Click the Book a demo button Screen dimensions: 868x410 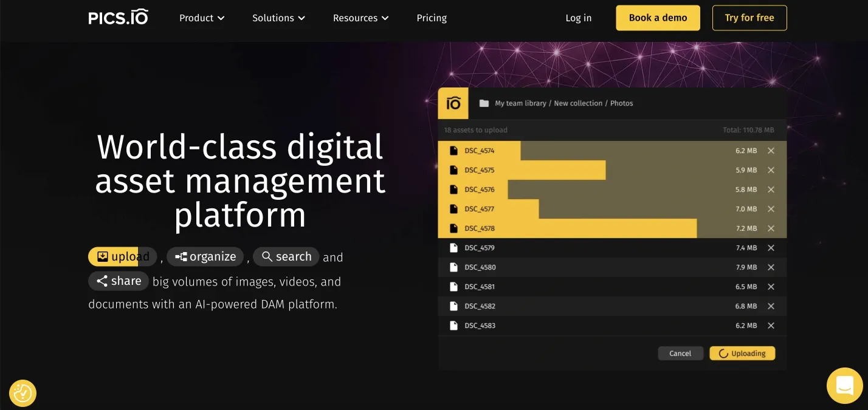[658, 18]
